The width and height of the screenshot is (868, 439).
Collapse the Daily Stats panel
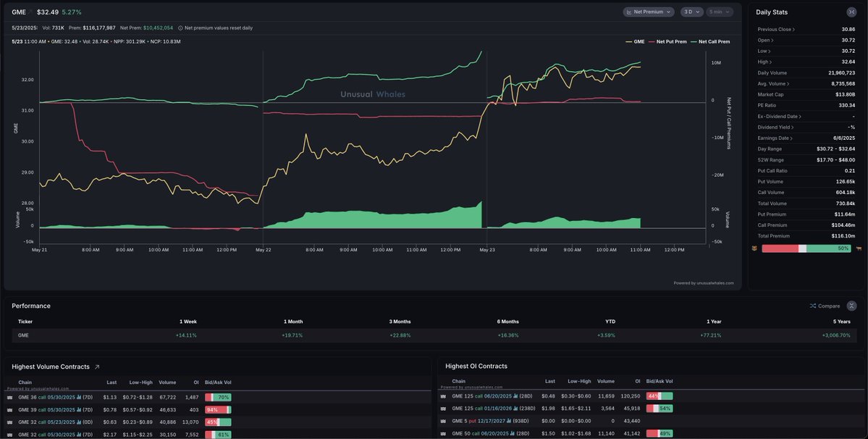[851, 12]
